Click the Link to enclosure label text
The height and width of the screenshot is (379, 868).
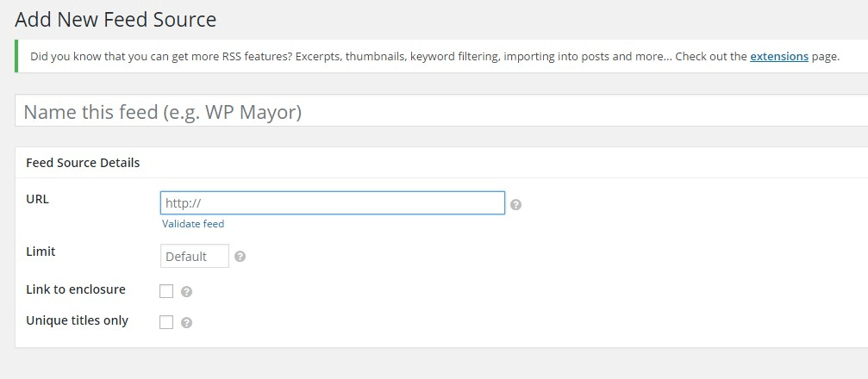76,289
